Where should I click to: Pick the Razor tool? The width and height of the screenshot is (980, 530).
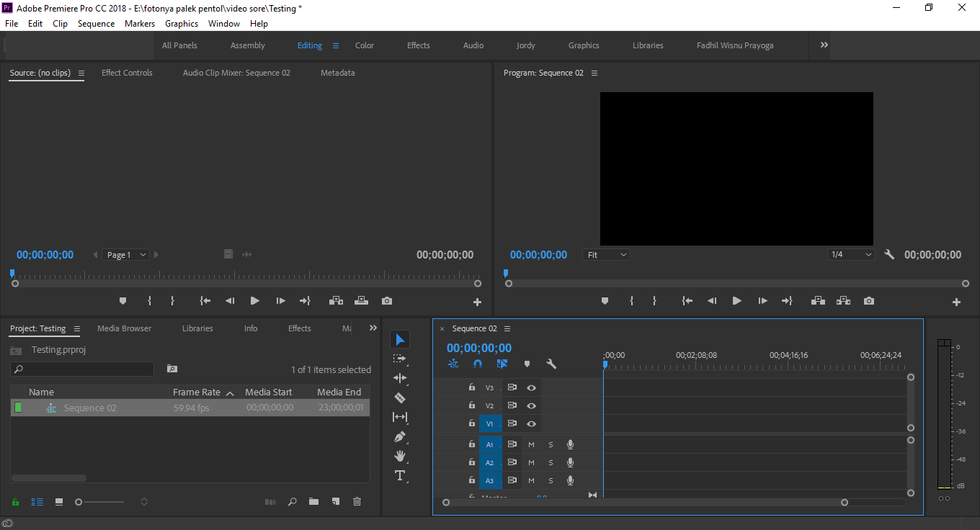click(400, 397)
